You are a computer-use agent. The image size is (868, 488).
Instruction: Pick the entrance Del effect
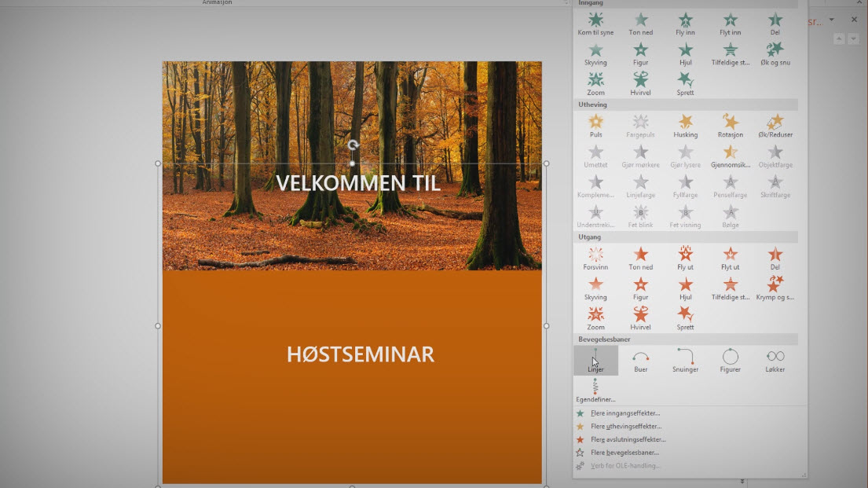(775, 24)
